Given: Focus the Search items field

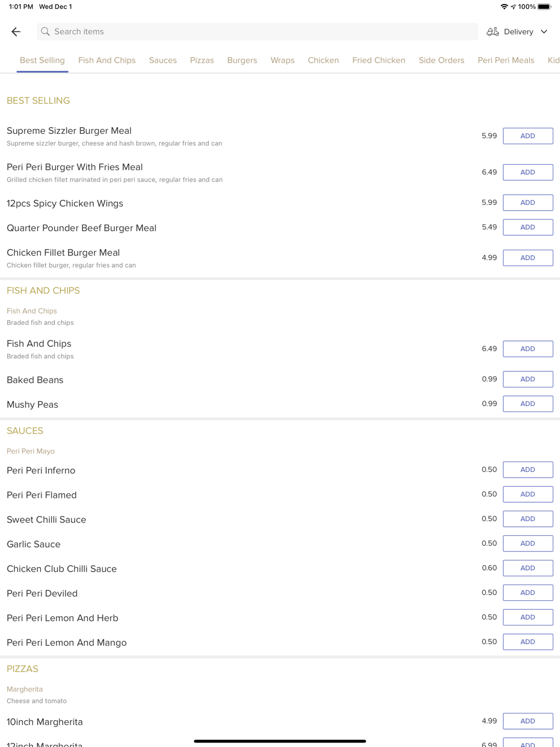Looking at the screenshot, I should pos(257,32).
